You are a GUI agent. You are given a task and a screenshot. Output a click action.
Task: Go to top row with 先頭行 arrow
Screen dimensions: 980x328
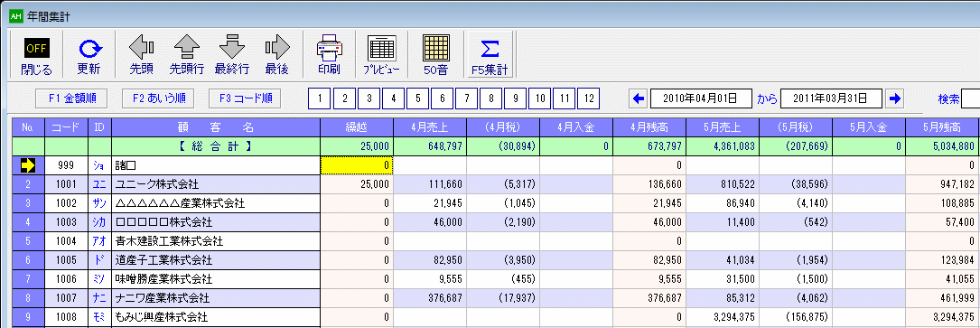(x=186, y=56)
